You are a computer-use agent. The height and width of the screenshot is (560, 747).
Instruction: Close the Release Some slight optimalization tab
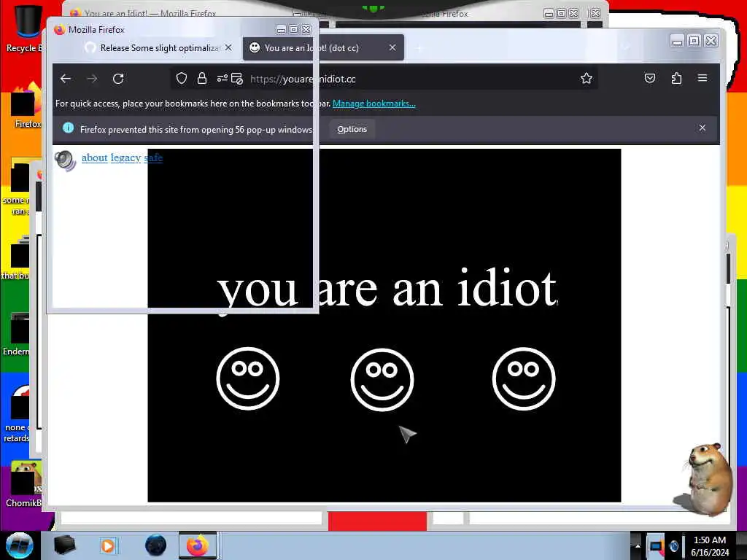point(228,47)
